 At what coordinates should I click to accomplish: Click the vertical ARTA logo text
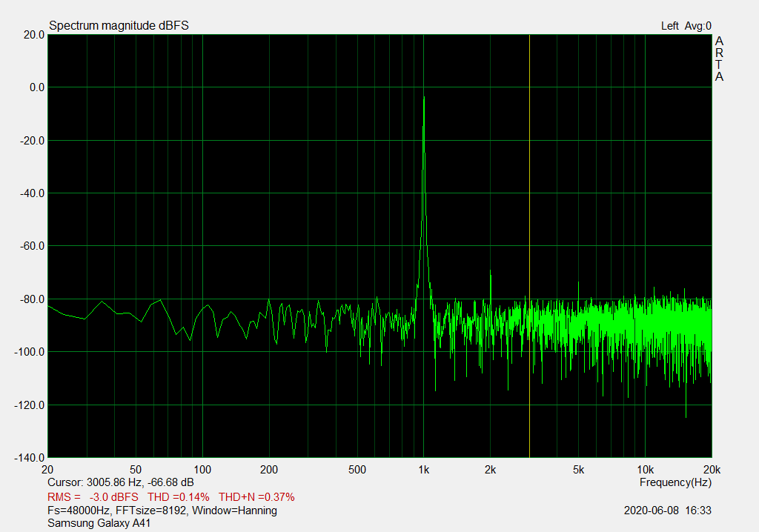[719, 59]
